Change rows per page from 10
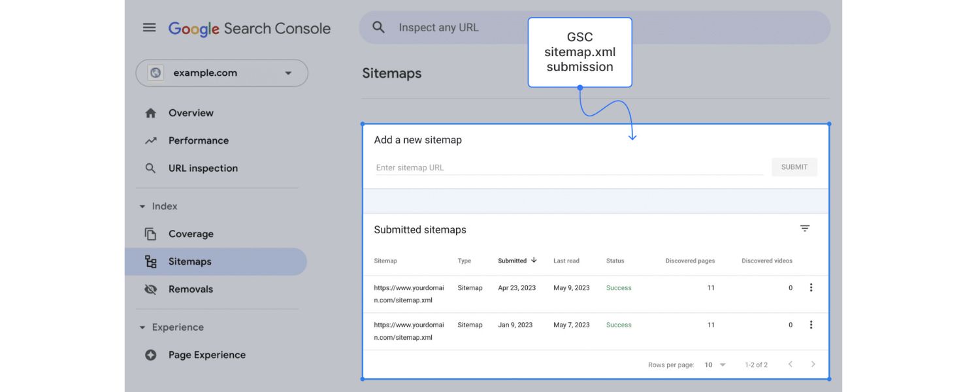 pyautogui.click(x=713, y=365)
